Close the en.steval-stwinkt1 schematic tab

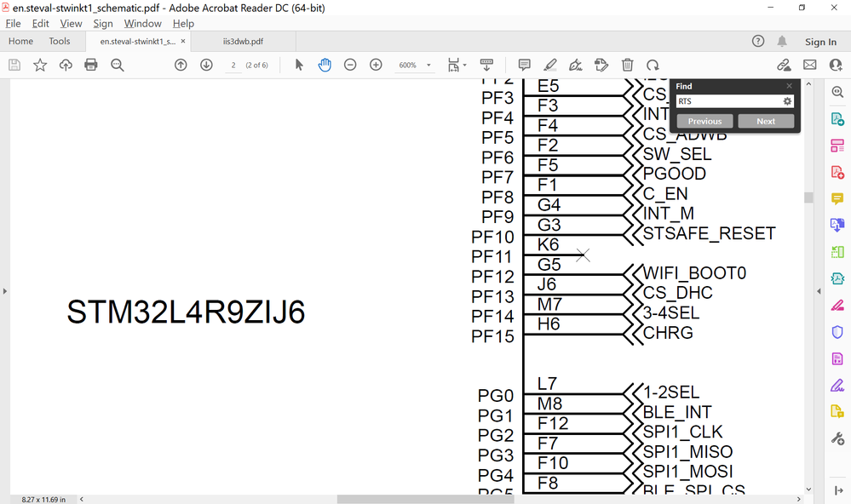pos(183,41)
